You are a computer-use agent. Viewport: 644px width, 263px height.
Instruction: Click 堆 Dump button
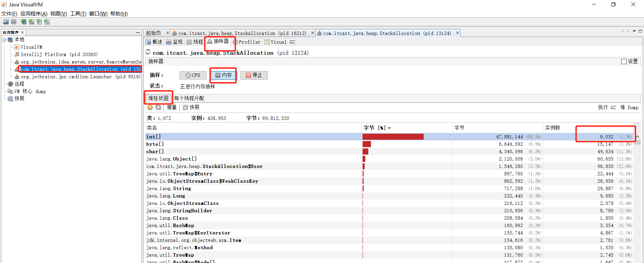coord(629,107)
